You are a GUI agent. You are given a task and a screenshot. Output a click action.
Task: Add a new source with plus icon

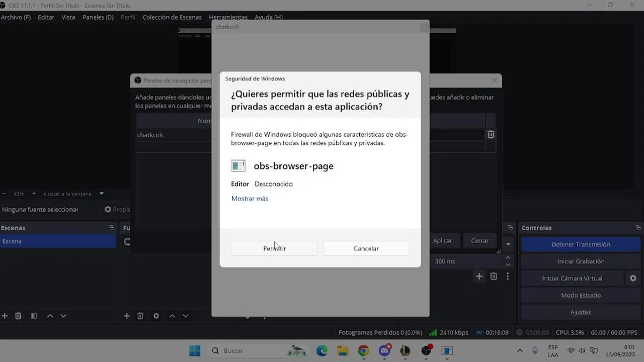pos(127,316)
